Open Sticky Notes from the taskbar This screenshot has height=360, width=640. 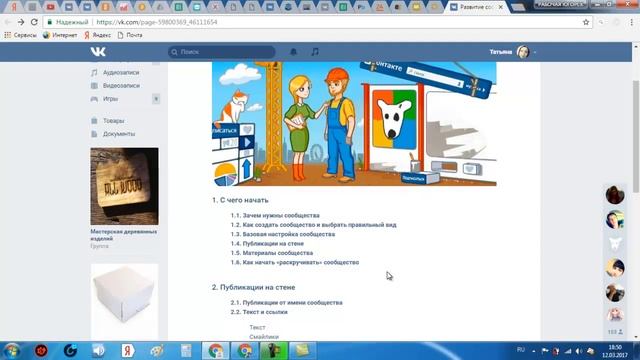coord(302,351)
